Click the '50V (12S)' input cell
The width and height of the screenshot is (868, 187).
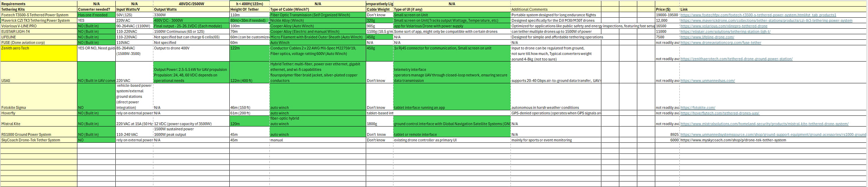pos(134,15)
